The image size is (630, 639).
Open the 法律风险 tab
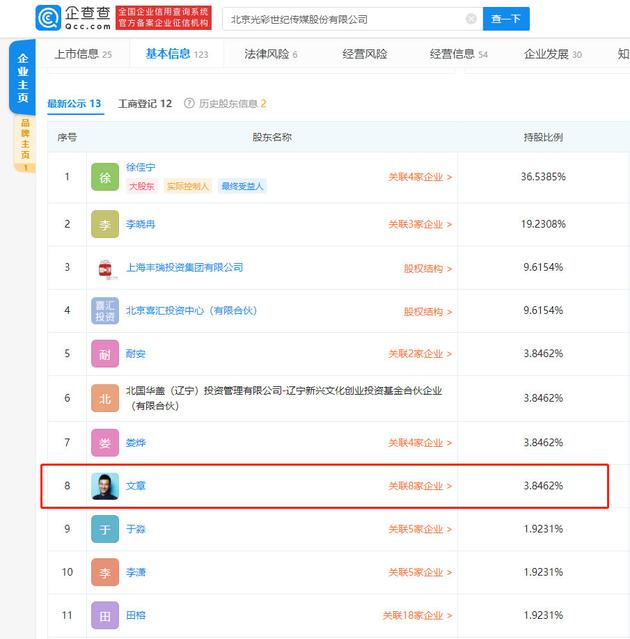271,54
